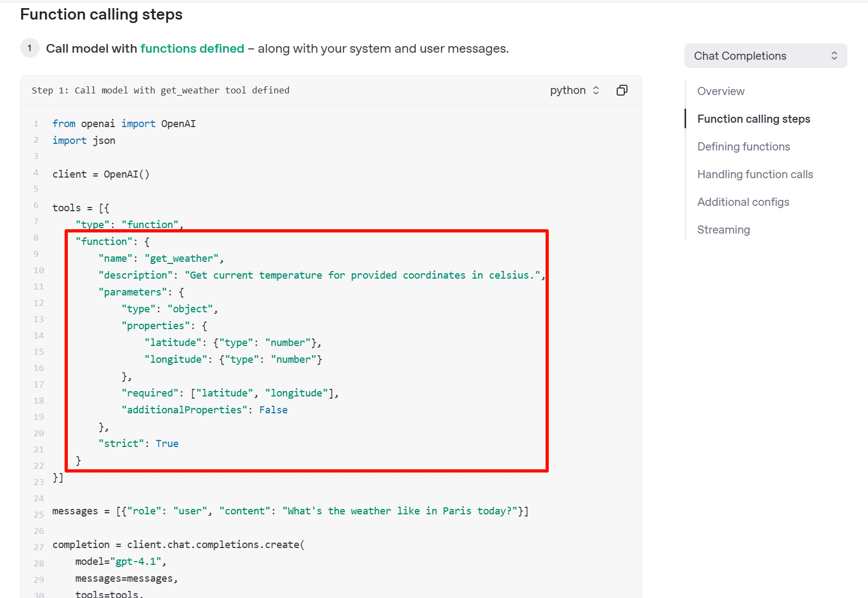This screenshot has height=598, width=868.
Task: Select Function calling steps in sidebar
Action: (753, 119)
